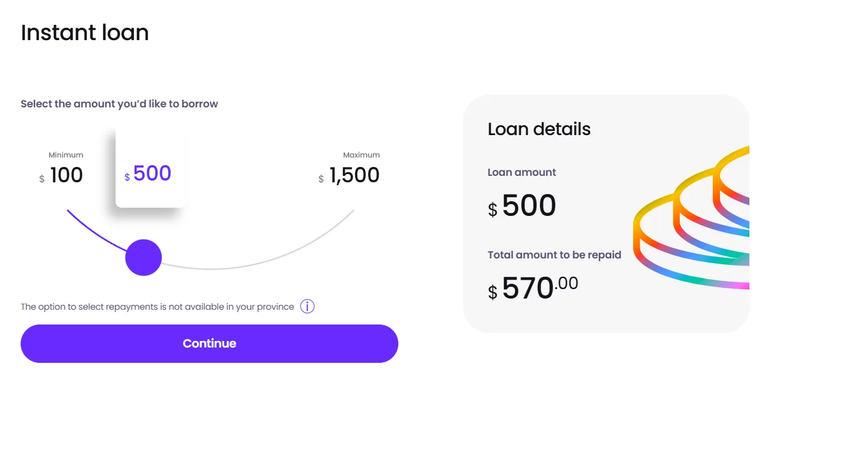Click the dollar sign beside 500 tooltip

[126, 176]
